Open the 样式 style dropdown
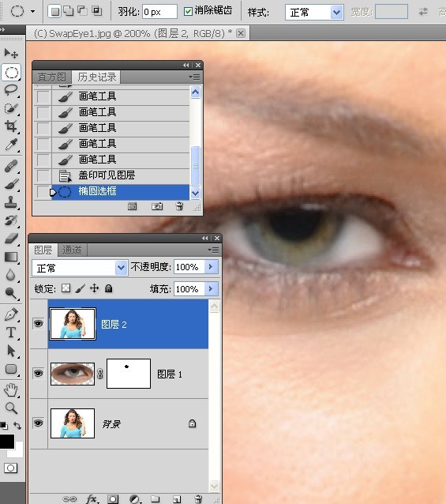Image resolution: width=446 pixels, height=504 pixels. 314,13
